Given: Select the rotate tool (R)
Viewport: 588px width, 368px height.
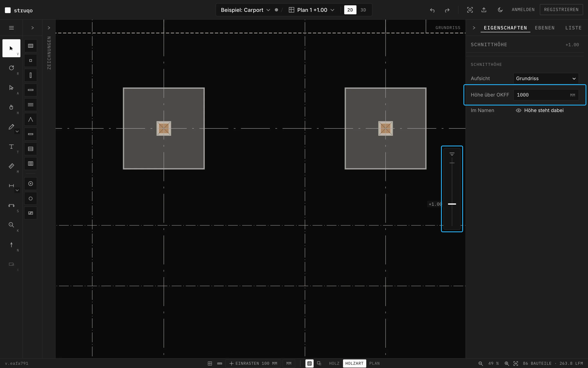Looking at the screenshot, I should (11, 68).
